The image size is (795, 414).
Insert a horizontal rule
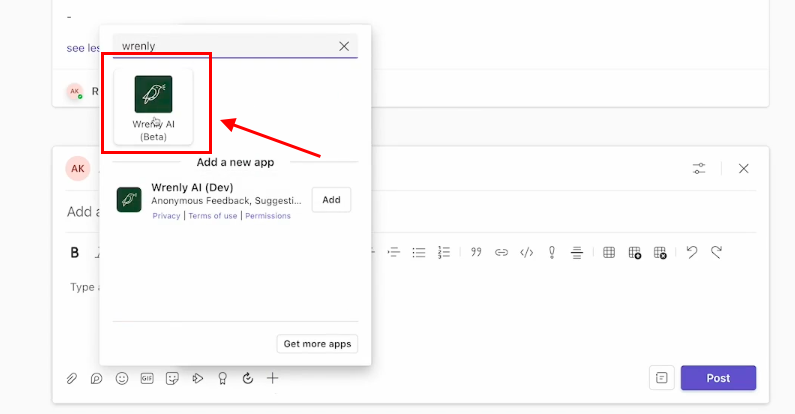click(x=576, y=252)
